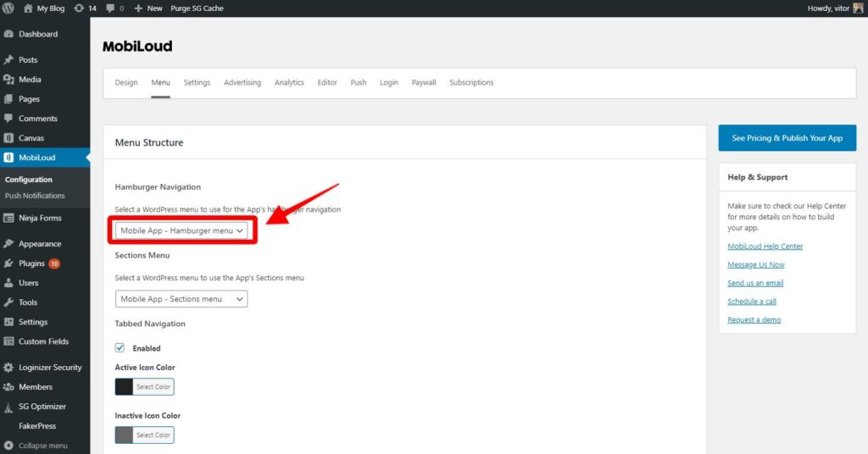Open the Hamburger menu dropdown
868x454 pixels.
coord(181,230)
